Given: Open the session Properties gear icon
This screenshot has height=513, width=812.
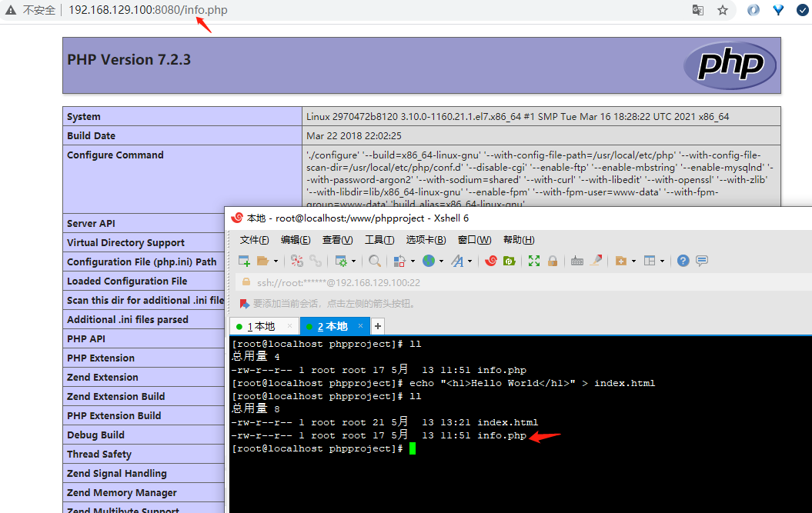Looking at the screenshot, I should [x=341, y=261].
